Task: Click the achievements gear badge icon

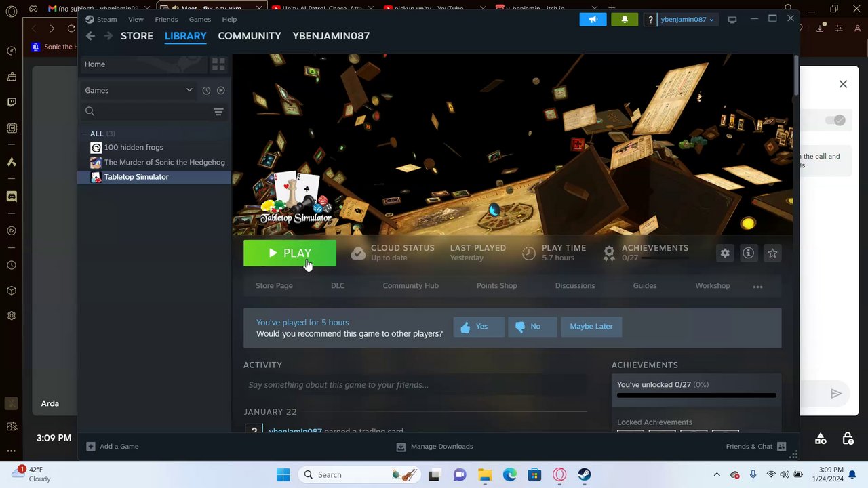Action: click(609, 253)
